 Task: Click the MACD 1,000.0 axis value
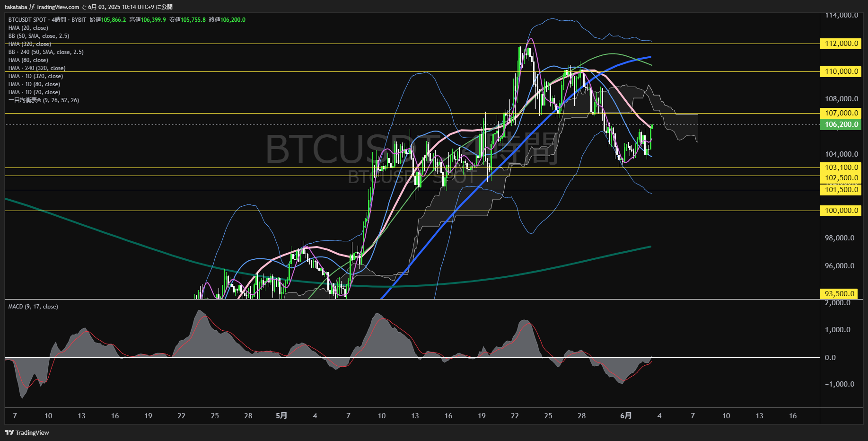(837, 330)
